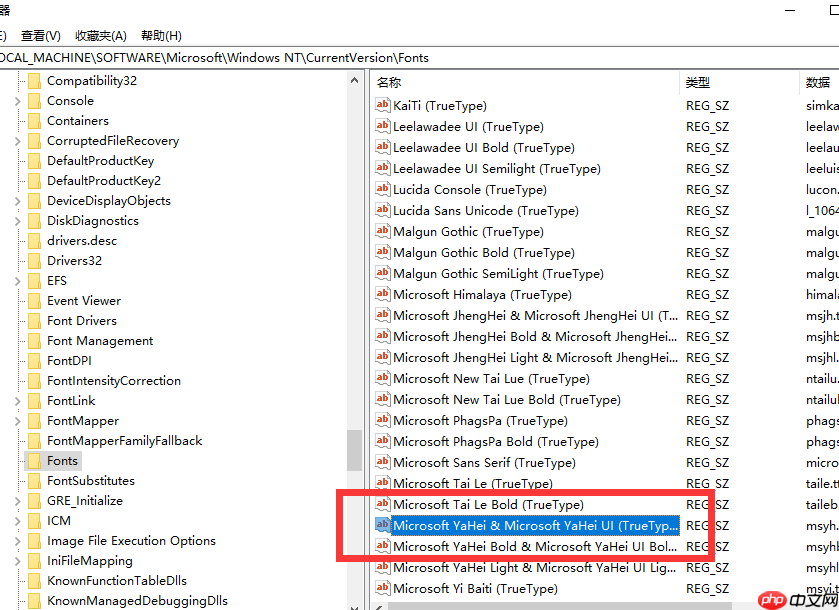The image size is (839, 610).
Task: Expand the GRE_Initialize key
Action: 17,501
